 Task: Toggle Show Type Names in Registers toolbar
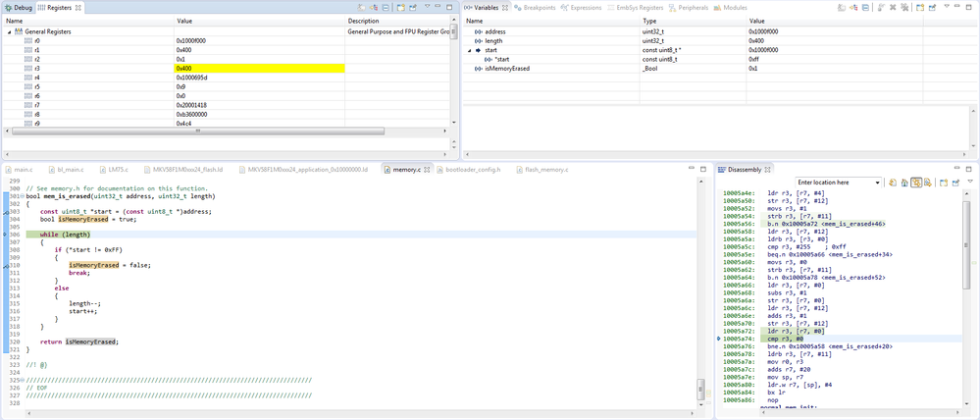pyautogui.click(x=361, y=8)
